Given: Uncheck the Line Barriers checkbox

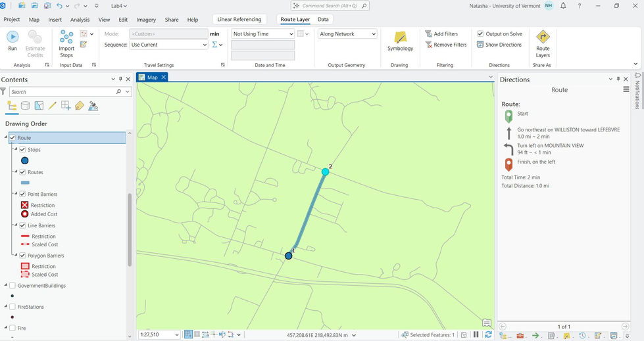Looking at the screenshot, I should (x=22, y=225).
